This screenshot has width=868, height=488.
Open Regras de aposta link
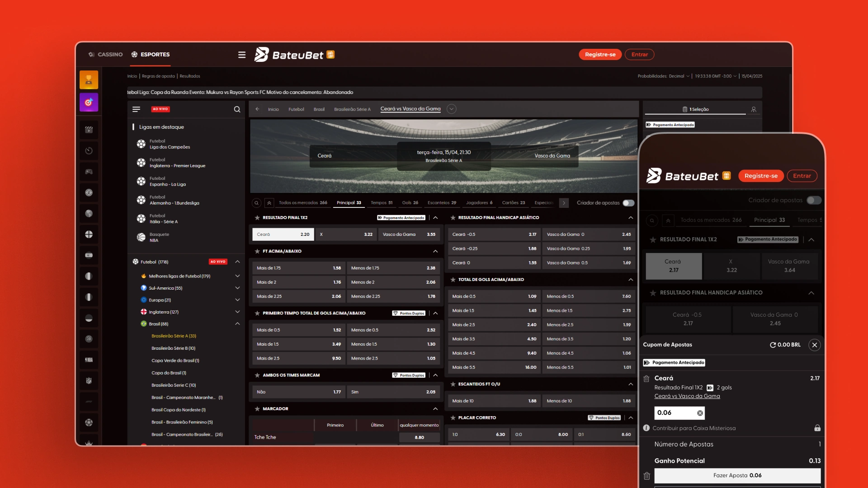click(158, 76)
